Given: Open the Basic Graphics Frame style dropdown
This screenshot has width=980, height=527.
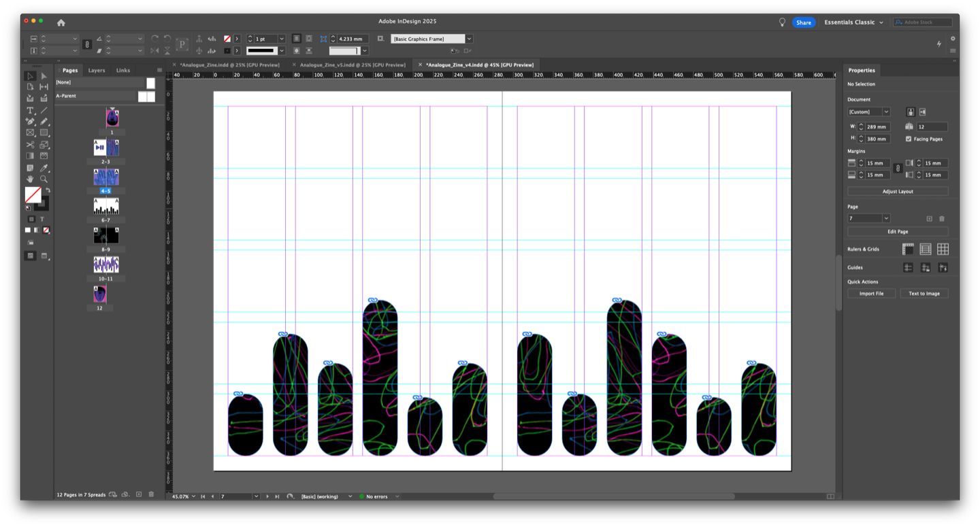Looking at the screenshot, I should pos(469,39).
